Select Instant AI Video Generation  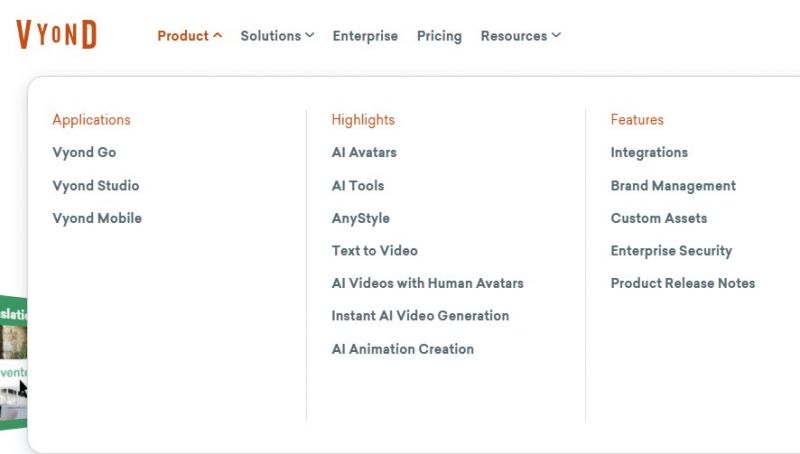click(x=420, y=315)
